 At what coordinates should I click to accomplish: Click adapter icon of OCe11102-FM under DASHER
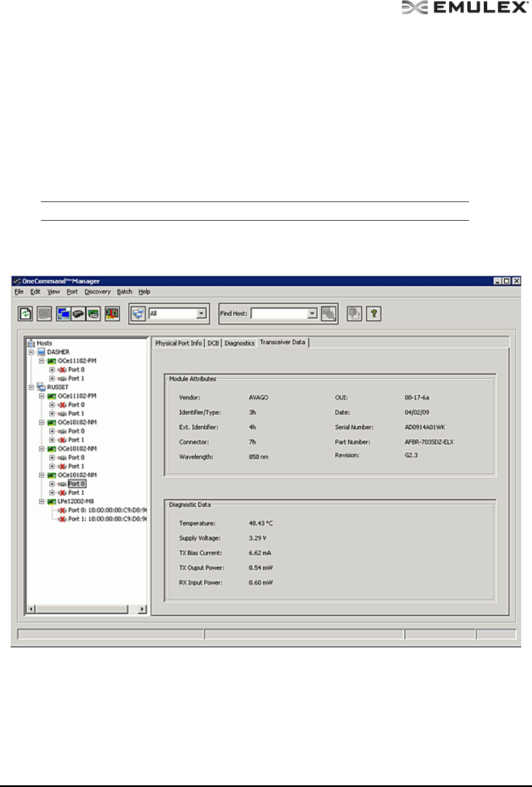tap(52, 361)
